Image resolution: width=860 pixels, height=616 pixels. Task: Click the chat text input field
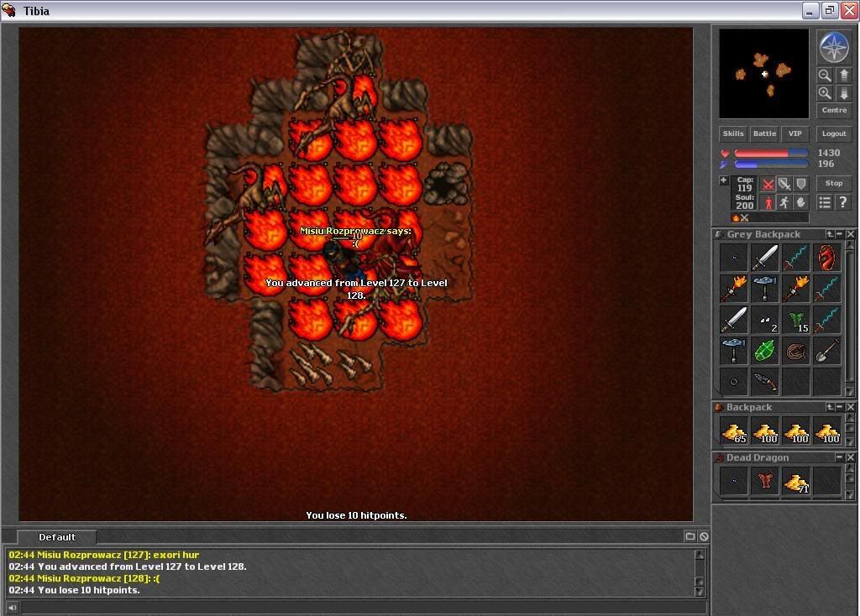tap(363, 608)
